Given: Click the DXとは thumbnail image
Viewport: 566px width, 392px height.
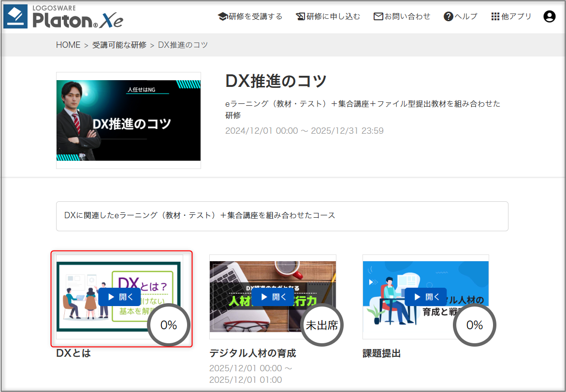Looking at the screenshot, I should (x=119, y=296).
